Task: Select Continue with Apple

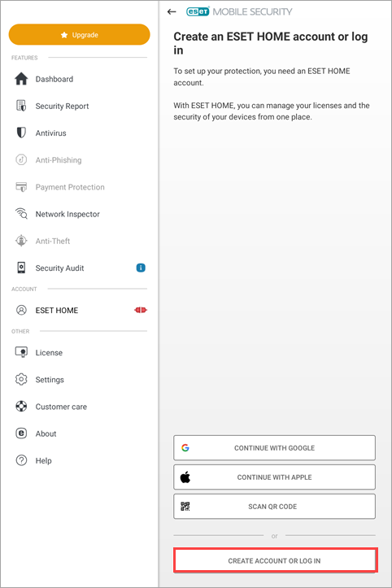Action: tap(274, 477)
